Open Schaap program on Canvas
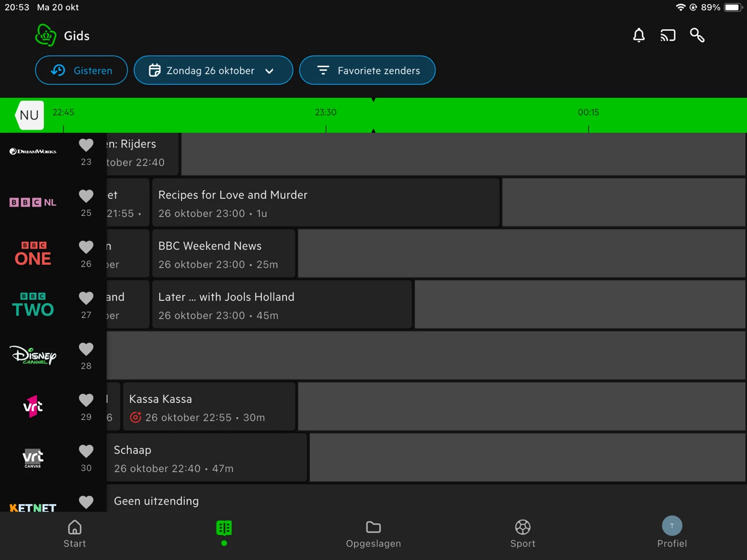This screenshot has height=560, width=747. pyautogui.click(x=207, y=458)
